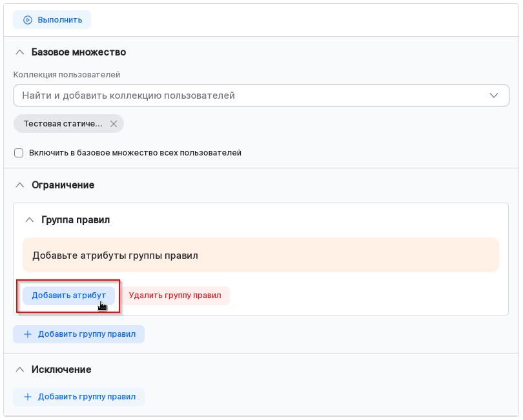Add rule group in Исключение section
Screen dimensions: 523x420
[x=79, y=397]
